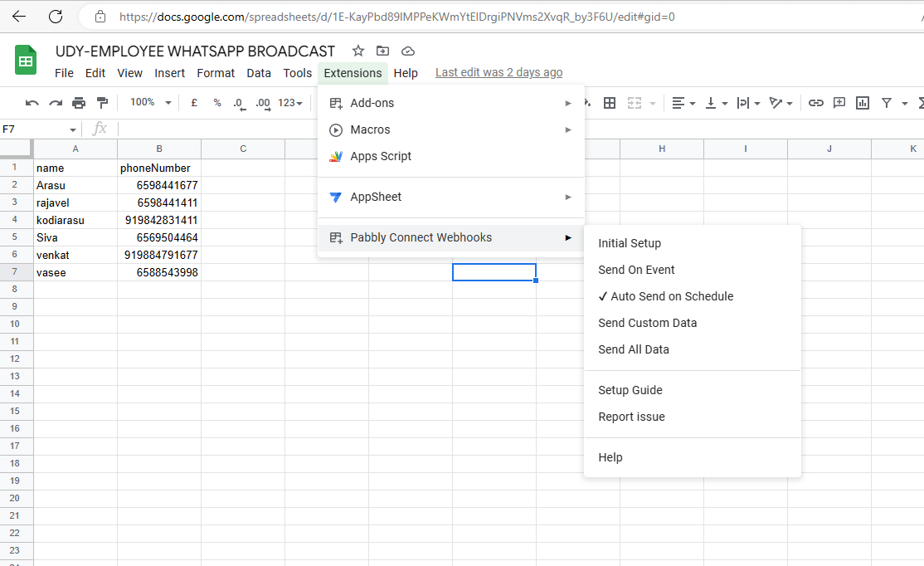The image size is (924, 566).
Task: Redo the last action
Action: (x=56, y=103)
